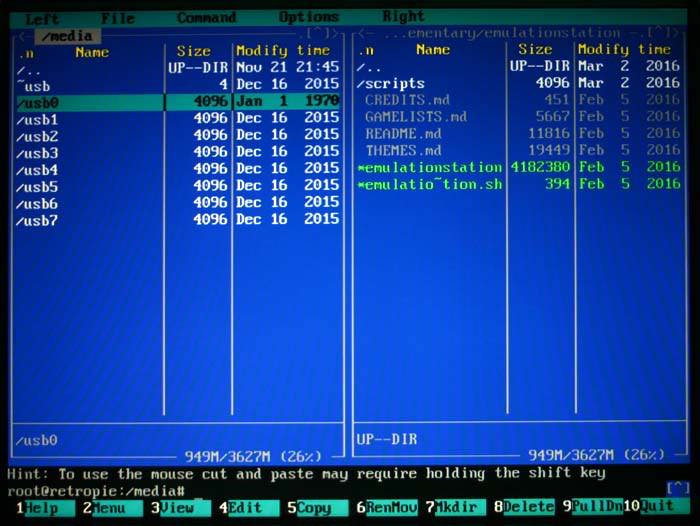Click the 10 Quit function key
This screenshot has height=526, width=700.
[x=656, y=505]
